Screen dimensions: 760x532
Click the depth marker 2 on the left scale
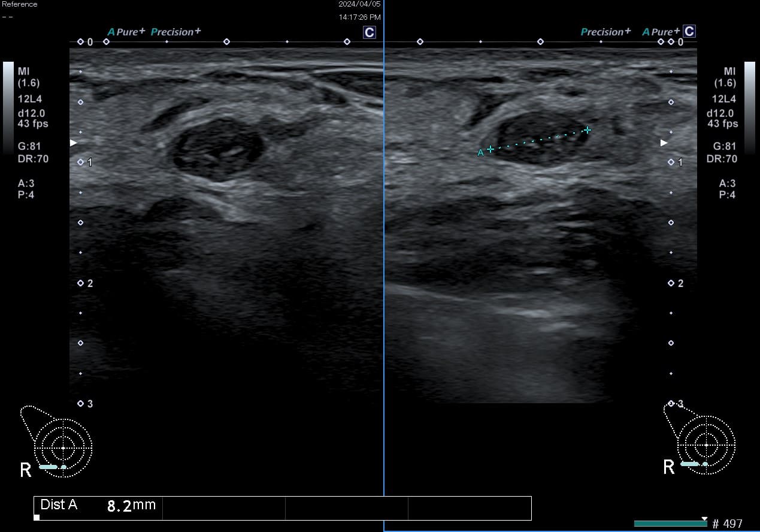90,283
